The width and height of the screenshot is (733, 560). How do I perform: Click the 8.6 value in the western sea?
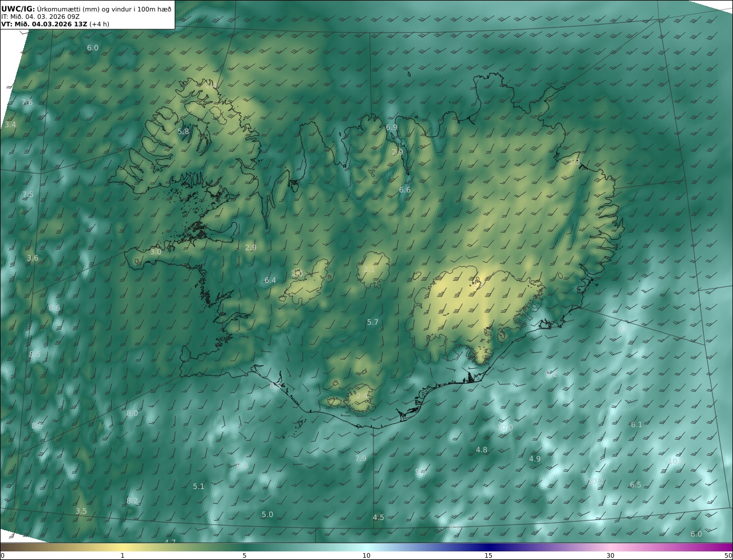54,308
